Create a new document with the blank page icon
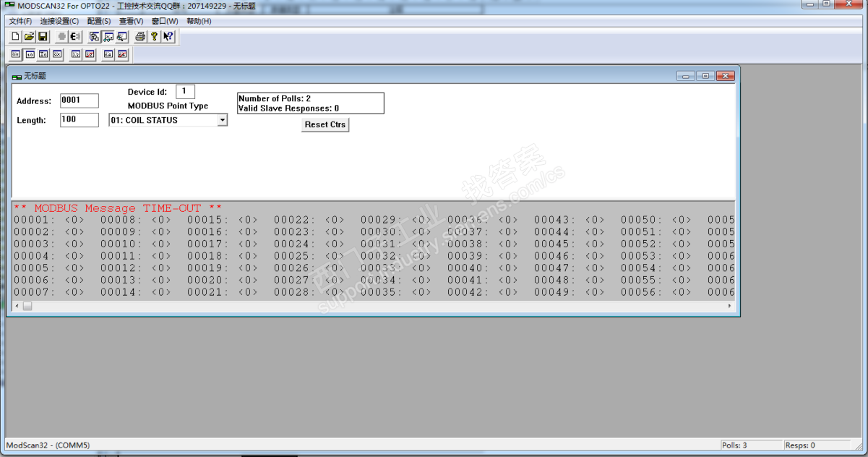This screenshot has height=457, width=868. click(x=16, y=36)
